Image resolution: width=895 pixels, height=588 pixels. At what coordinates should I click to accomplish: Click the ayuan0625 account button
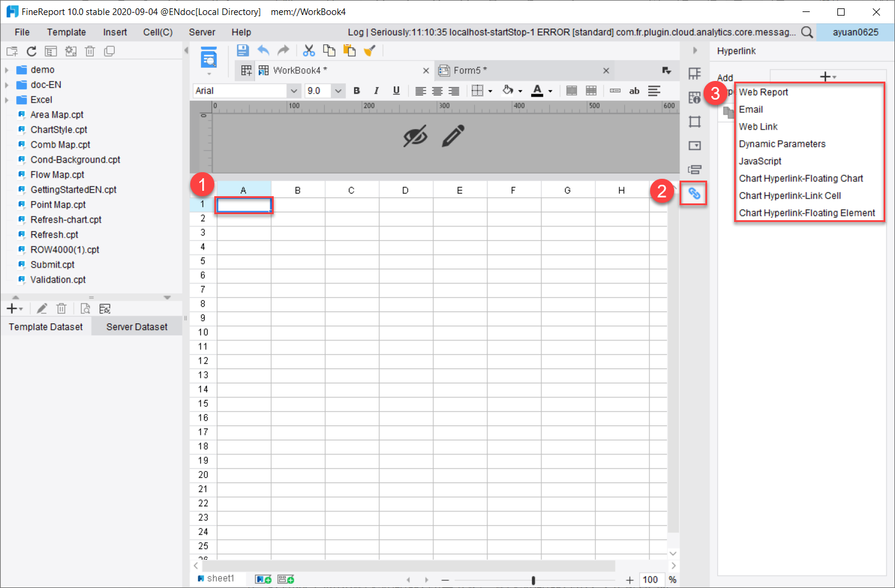coord(855,32)
